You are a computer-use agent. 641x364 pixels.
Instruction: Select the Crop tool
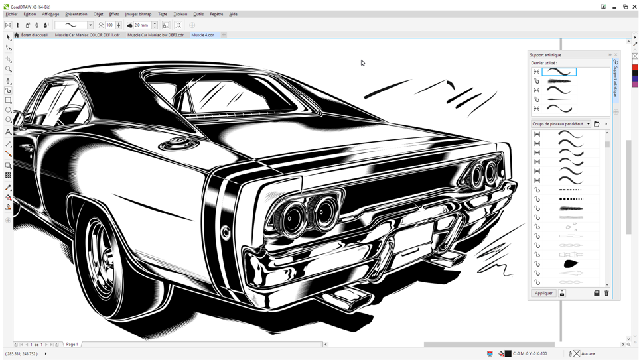(8, 59)
